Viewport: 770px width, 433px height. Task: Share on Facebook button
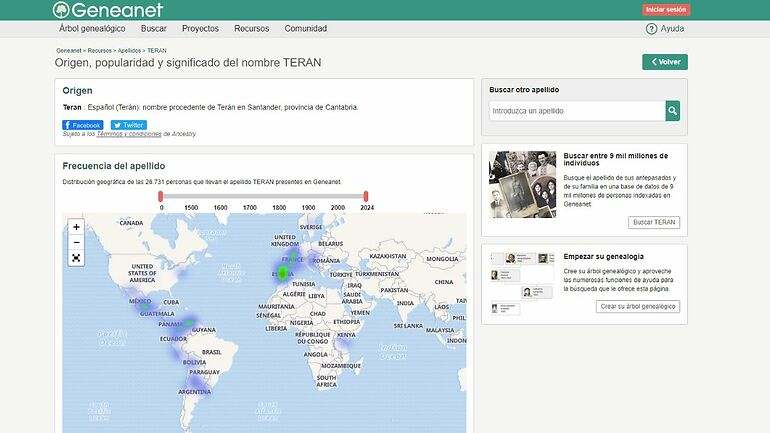(x=82, y=125)
